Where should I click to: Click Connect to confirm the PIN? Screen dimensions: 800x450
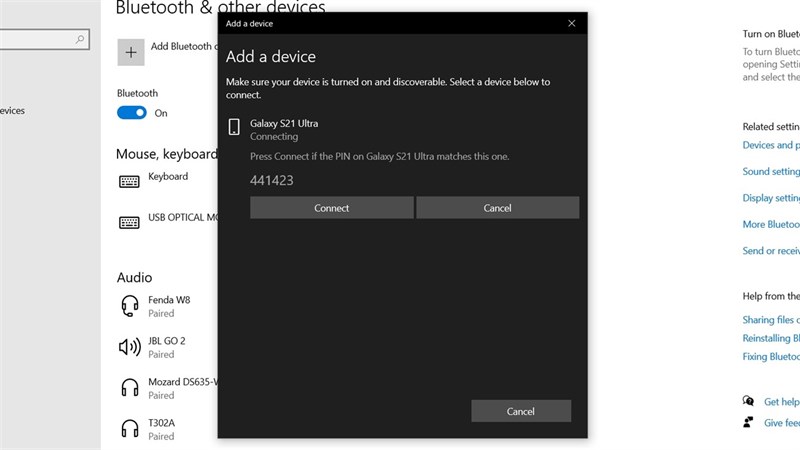(332, 208)
